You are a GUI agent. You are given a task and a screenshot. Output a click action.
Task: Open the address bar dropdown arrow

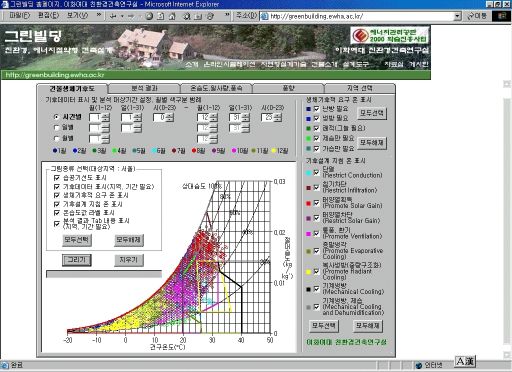click(x=458, y=16)
